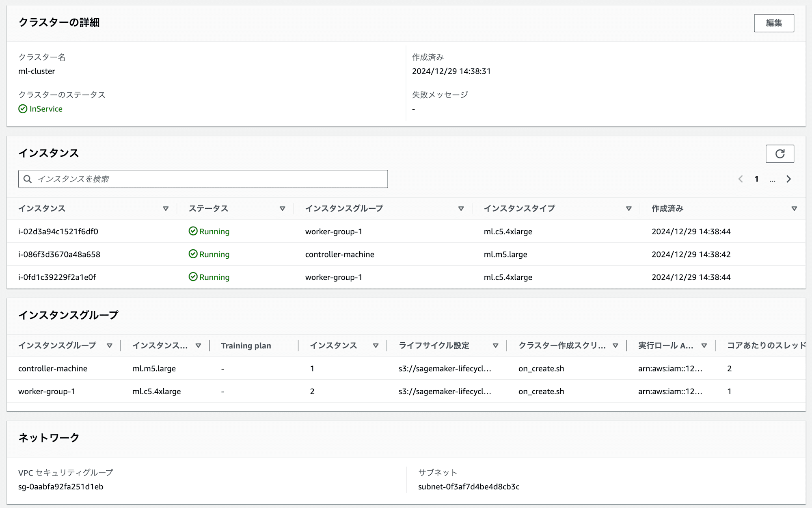
Task: Sort by インスタンス column in instances table
Action: point(166,209)
